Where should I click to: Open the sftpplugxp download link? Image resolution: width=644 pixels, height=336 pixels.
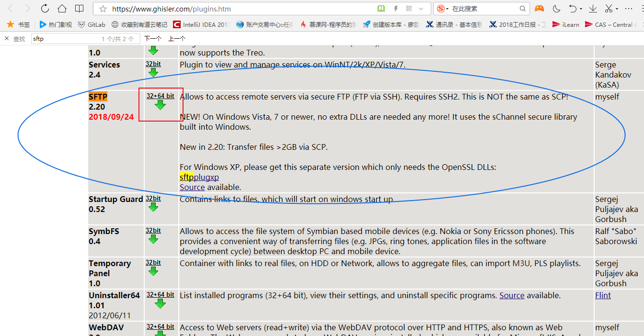pyautogui.click(x=199, y=177)
